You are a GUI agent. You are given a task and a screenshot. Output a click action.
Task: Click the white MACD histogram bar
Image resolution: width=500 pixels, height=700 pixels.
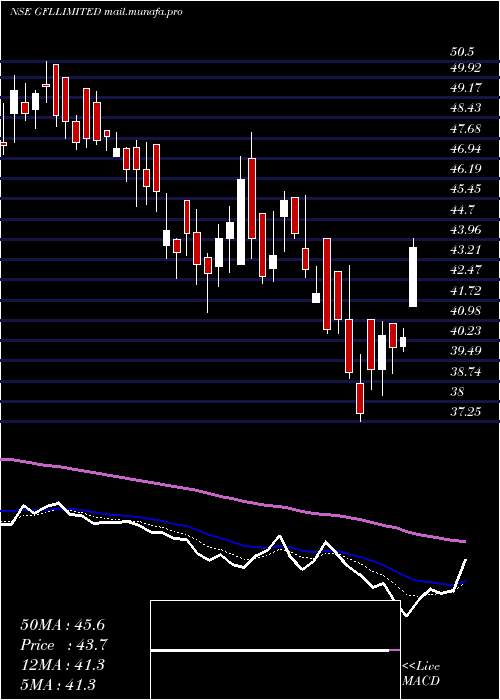tap(270, 650)
